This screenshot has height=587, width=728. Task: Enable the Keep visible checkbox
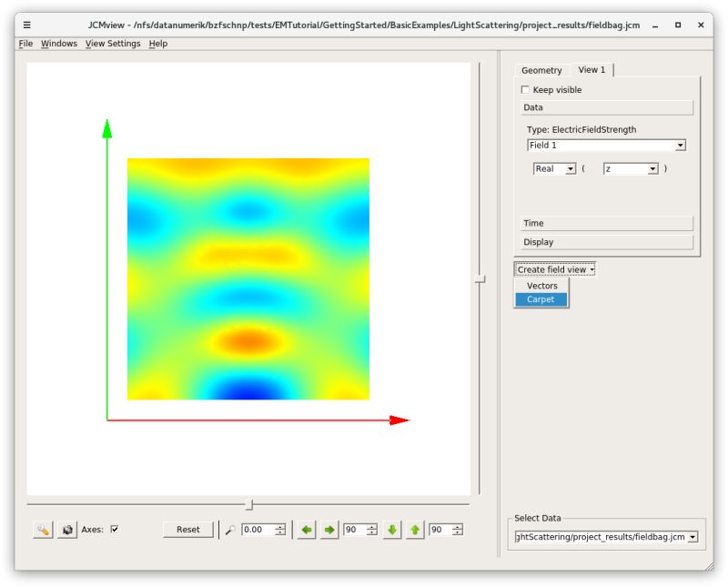coord(525,89)
